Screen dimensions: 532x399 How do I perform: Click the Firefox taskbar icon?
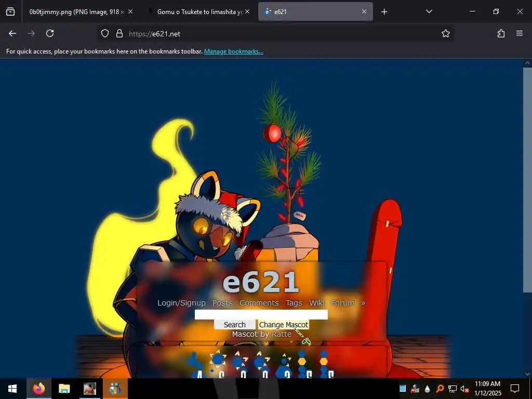[x=38, y=389]
